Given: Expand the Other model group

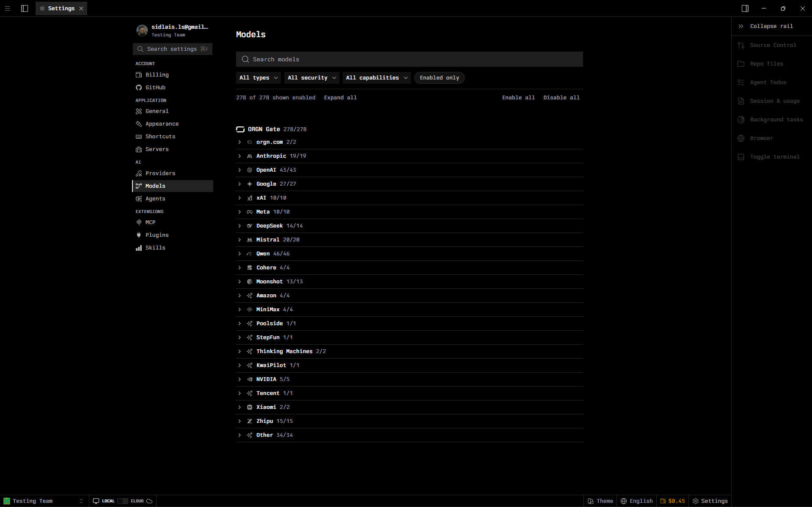Looking at the screenshot, I should point(410,435).
